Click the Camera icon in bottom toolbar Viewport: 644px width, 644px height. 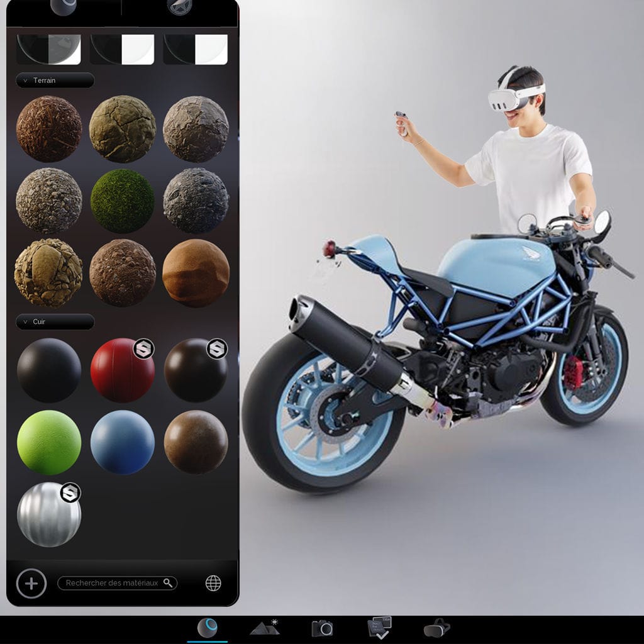322,628
